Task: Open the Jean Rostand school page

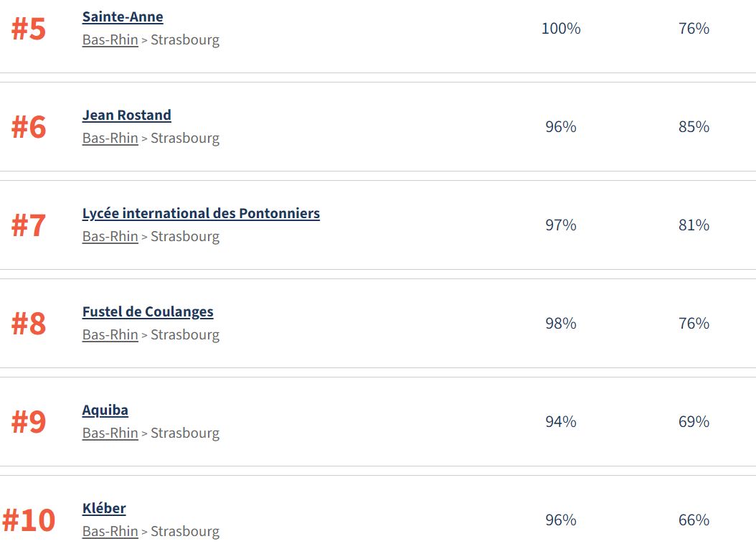Action: [126, 116]
